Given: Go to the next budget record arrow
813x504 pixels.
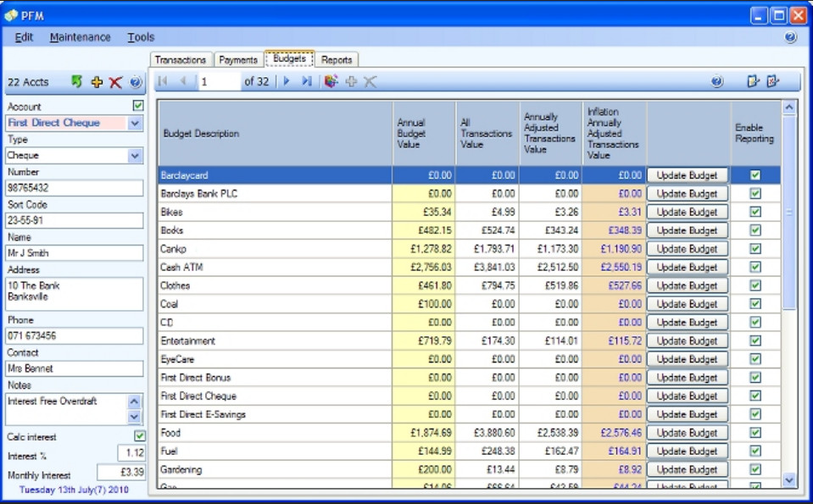Looking at the screenshot, I should pyautogui.click(x=287, y=81).
